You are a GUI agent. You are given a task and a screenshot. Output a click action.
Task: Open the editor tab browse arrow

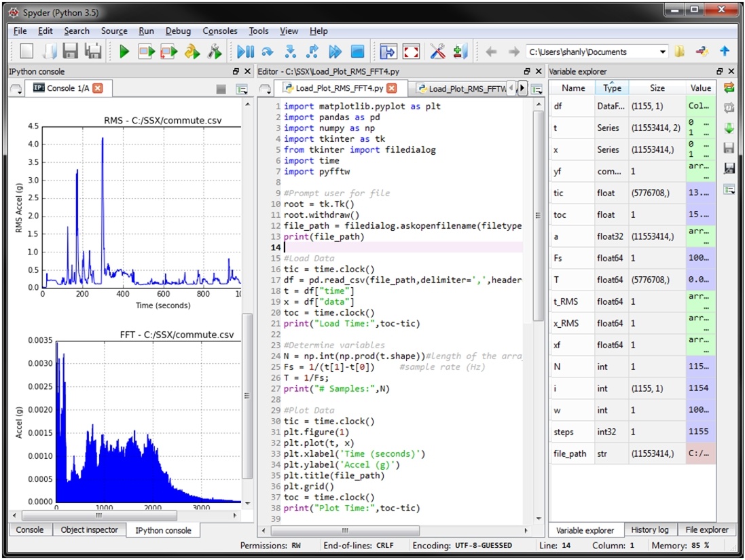click(x=521, y=88)
